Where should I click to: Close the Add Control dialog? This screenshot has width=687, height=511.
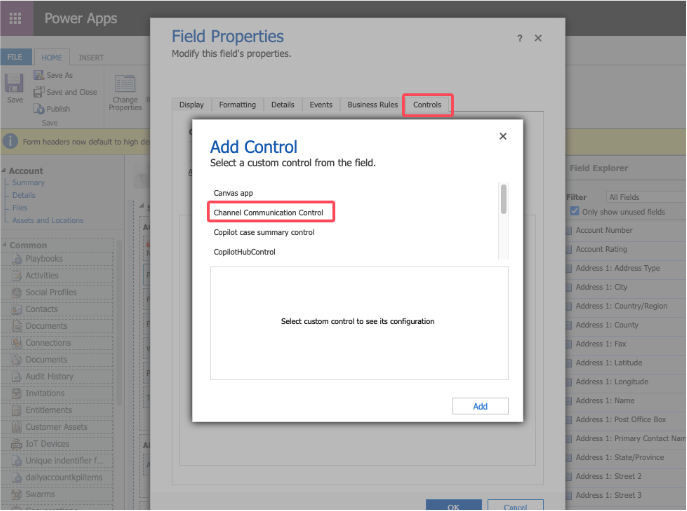[503, 136]
